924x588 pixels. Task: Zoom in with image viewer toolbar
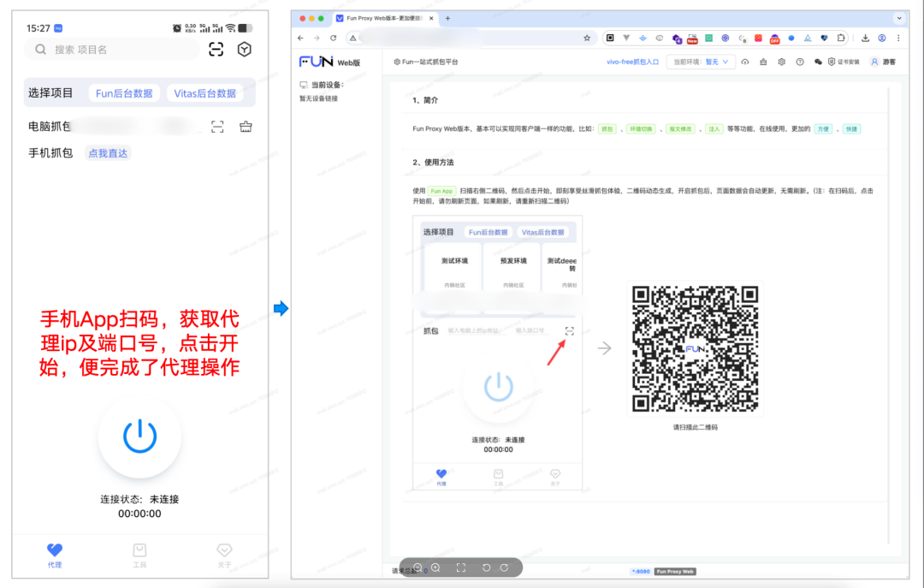[x=435, y=567]
